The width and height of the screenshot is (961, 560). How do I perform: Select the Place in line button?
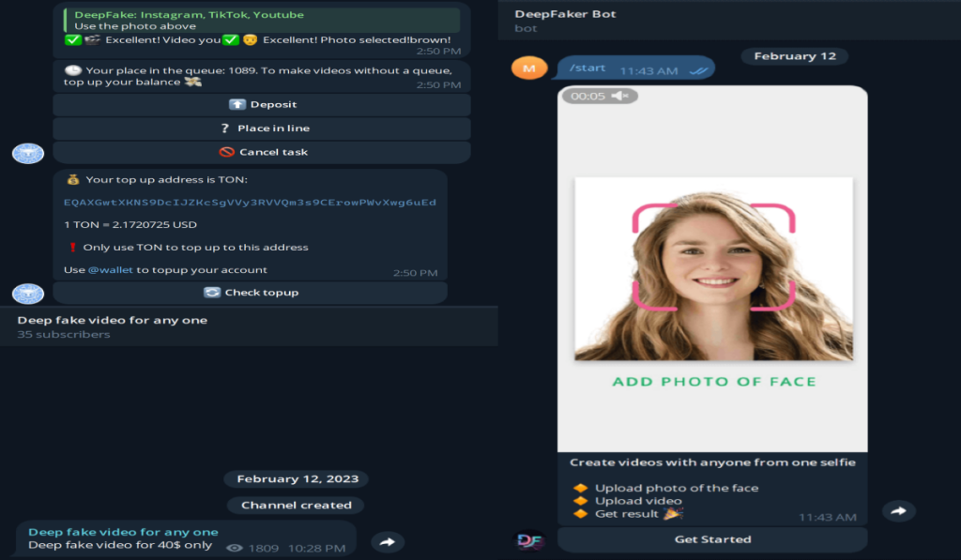[x=261, y=129]
